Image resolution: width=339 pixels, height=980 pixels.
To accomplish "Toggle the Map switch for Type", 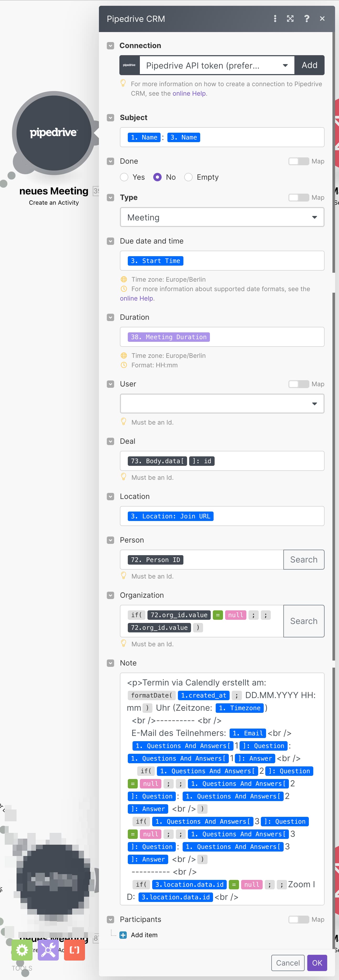I will (298, 198).
